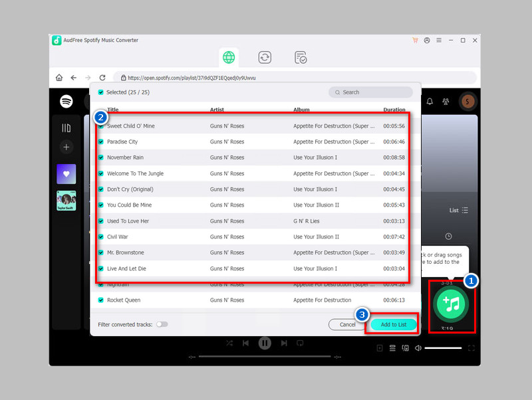The width and height of the screenshot is (532, 400).
Task: Select the Sweet Child O' Mine title
Action: (x=131, y=126)
